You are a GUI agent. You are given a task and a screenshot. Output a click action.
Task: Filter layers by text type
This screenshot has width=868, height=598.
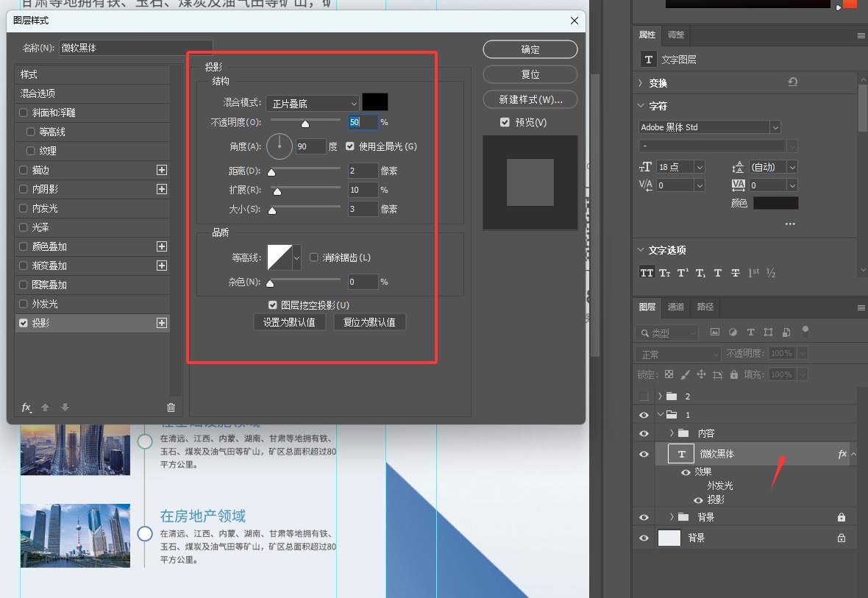(750, 332)
